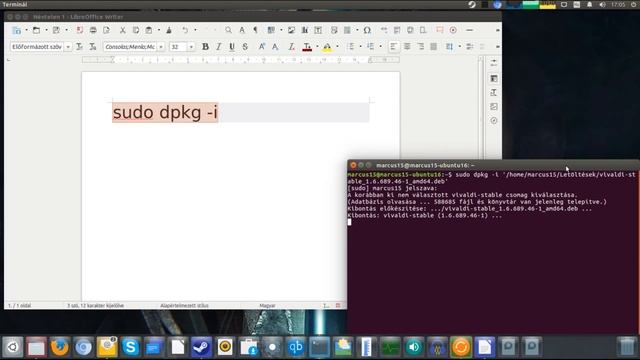Click the New document icon in Writer
640x360 pixels.
pyautogui.click(x=16, y=30)
